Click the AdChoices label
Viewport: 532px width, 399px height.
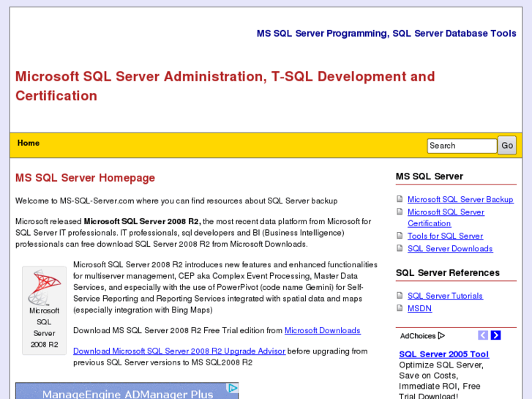[x=418, y=336]
